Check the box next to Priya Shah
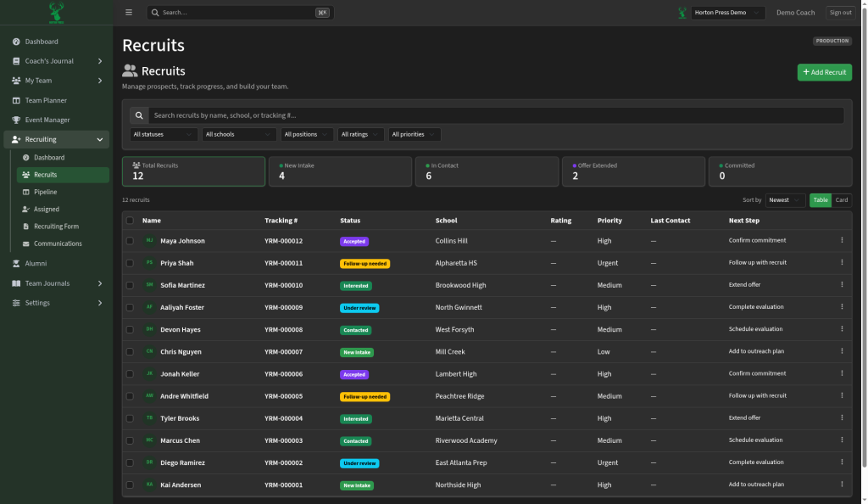 130,263
